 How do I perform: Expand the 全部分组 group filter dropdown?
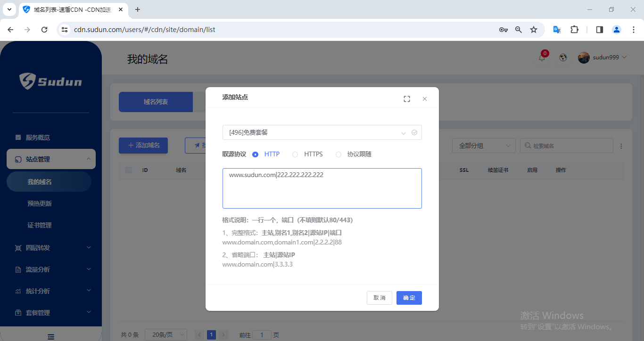[483, 146]
